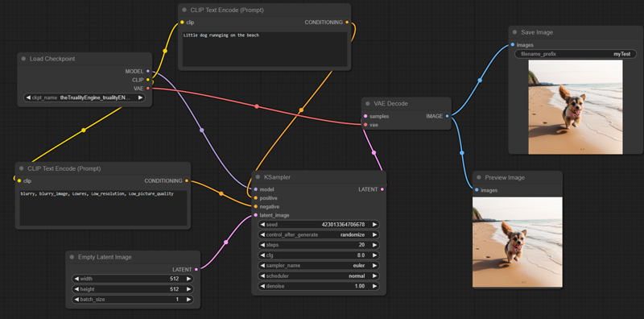Image resolution: width=644 pixels, height=319 pixels.
Task: Select next sampler_name after euler
Action: pyautogui.click(x=374, y=266)
